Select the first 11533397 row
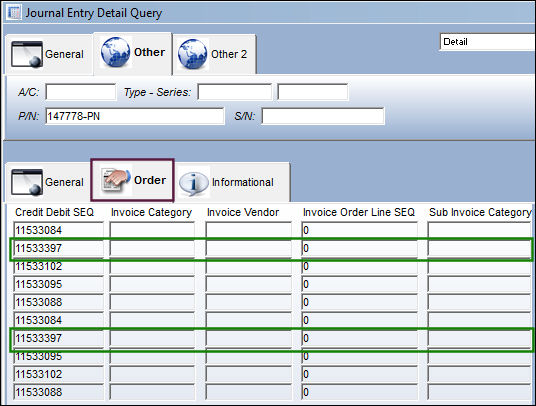The width and height of the screenshot is (536, 406). pyautogui.click(x=272, y=248)
